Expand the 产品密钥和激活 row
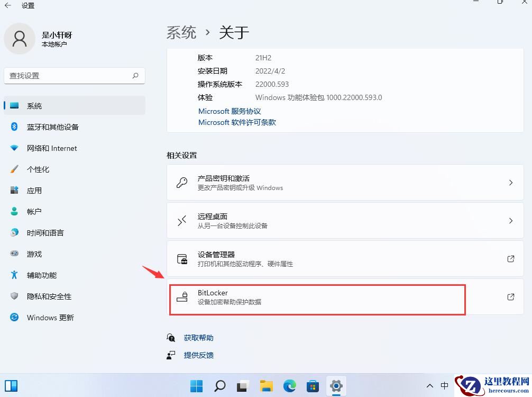The height and width of the screenshot is (397, 532). point(345,182)
